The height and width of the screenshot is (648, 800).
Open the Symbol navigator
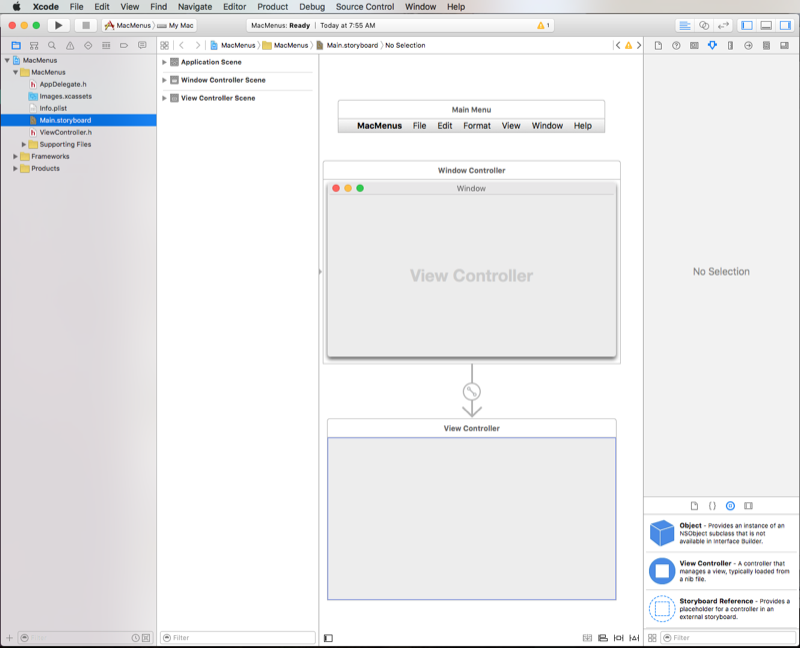click(x=34, y=44)
